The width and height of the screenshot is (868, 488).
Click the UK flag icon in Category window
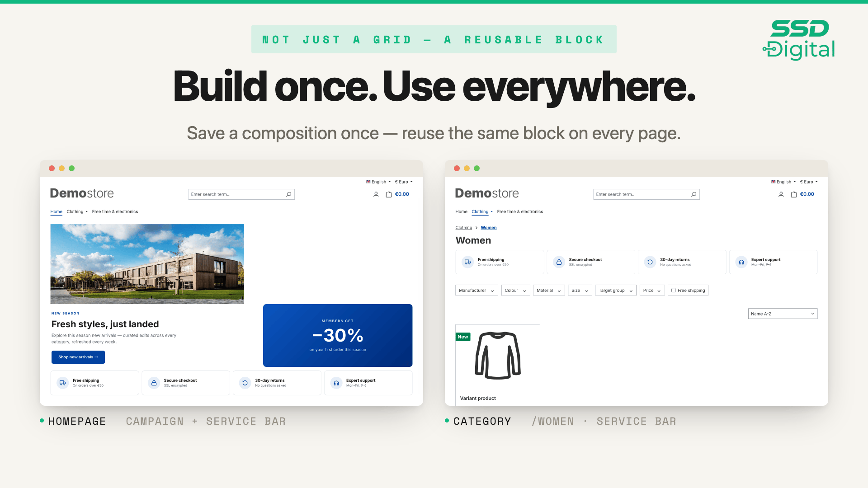point(773,182)
